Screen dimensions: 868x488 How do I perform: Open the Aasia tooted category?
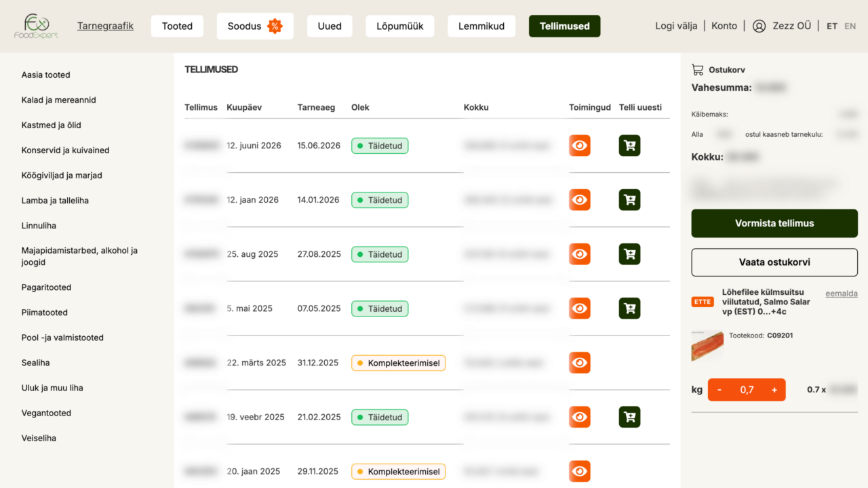coord(46,75)
